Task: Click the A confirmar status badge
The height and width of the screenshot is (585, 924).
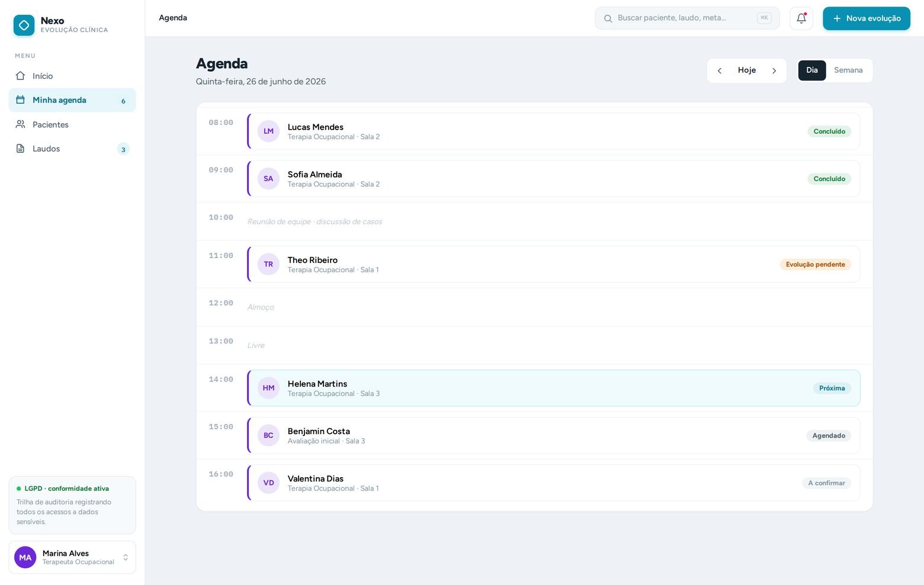Action: pos(826,483)
